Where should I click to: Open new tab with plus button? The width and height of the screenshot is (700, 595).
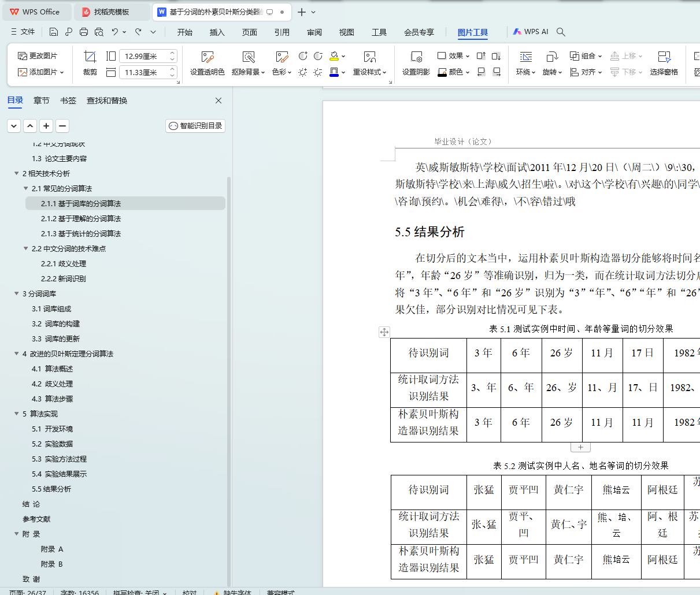point(302,12)
